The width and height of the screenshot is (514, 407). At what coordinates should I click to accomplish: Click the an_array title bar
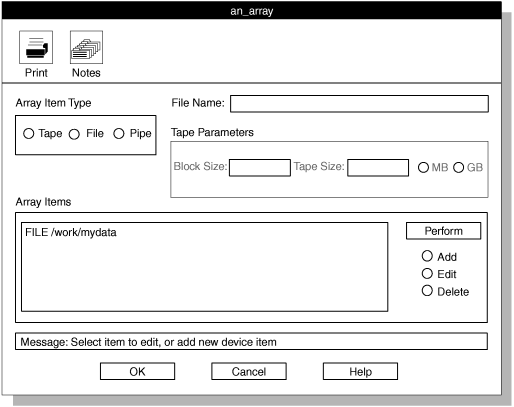click(252, 11)
